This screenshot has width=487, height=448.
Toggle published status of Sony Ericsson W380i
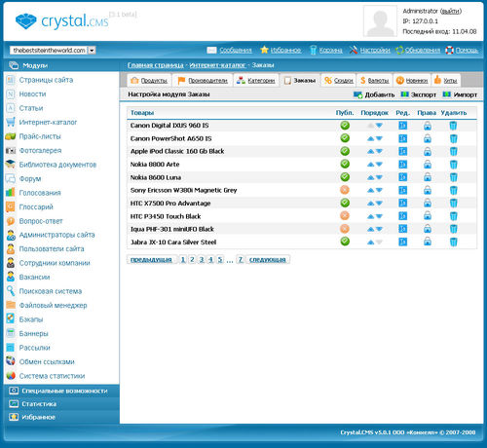click(x=345, y=190)
